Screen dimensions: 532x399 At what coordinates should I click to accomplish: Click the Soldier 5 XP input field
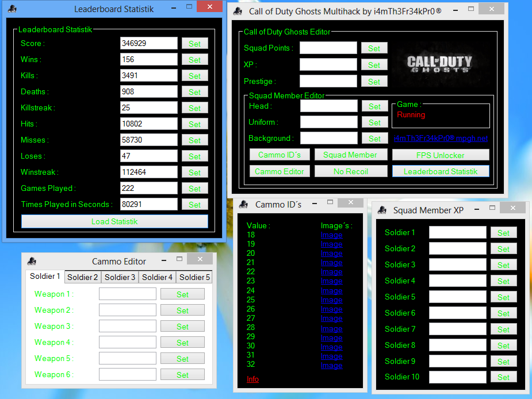pos(458,297)
